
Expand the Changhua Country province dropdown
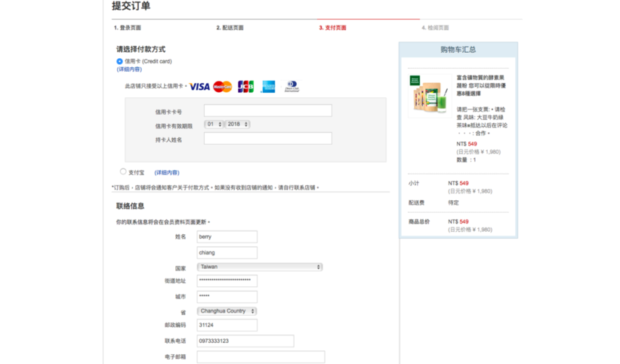227,311
